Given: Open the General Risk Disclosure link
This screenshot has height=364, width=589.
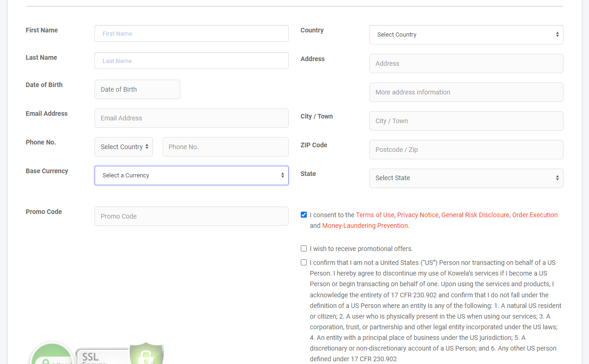Looking at the screenshot, I should pos(475,215).
